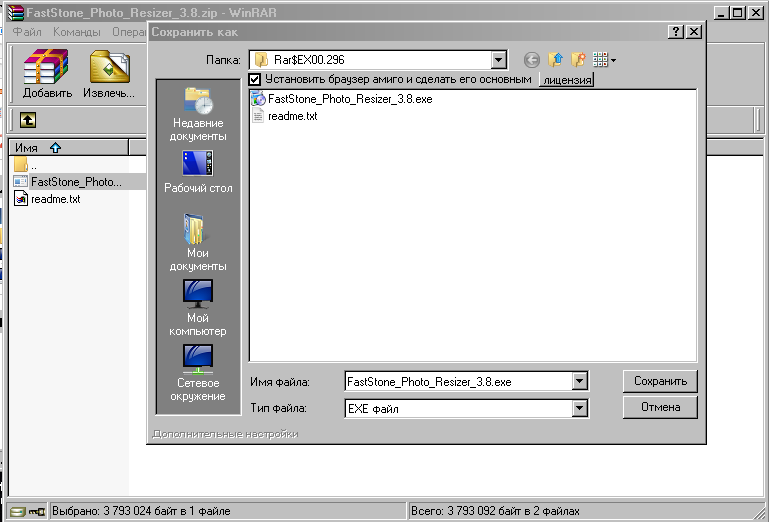
Task: Open Сетевое окружение location
Action: point(198,373)
